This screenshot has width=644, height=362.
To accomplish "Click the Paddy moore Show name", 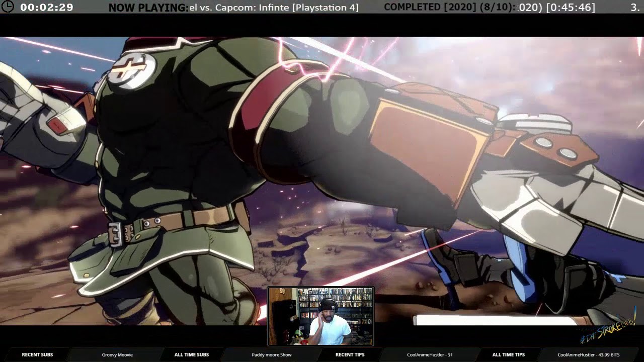I will 272,354.
